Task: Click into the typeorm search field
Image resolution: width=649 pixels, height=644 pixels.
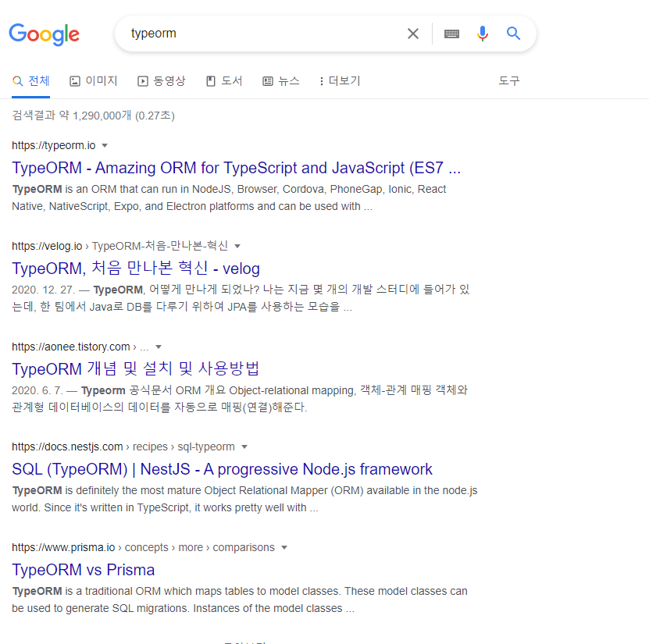Action: click(265, 33)
